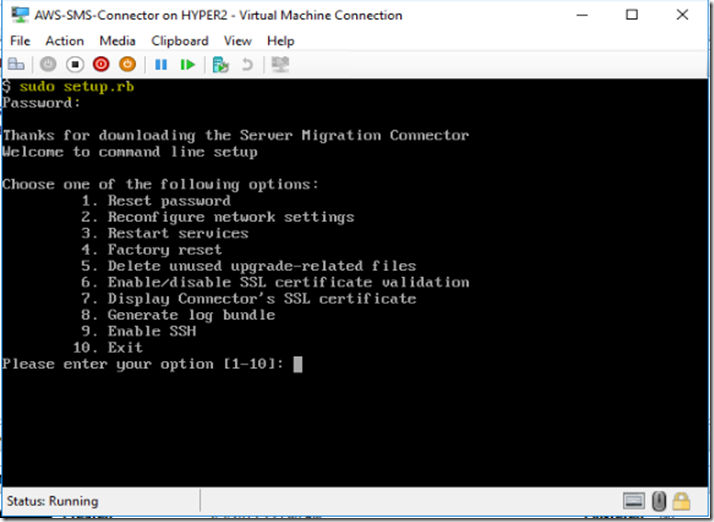
Task: Open the Help menu
Action: pyautogui.click(x=280, y=41)
